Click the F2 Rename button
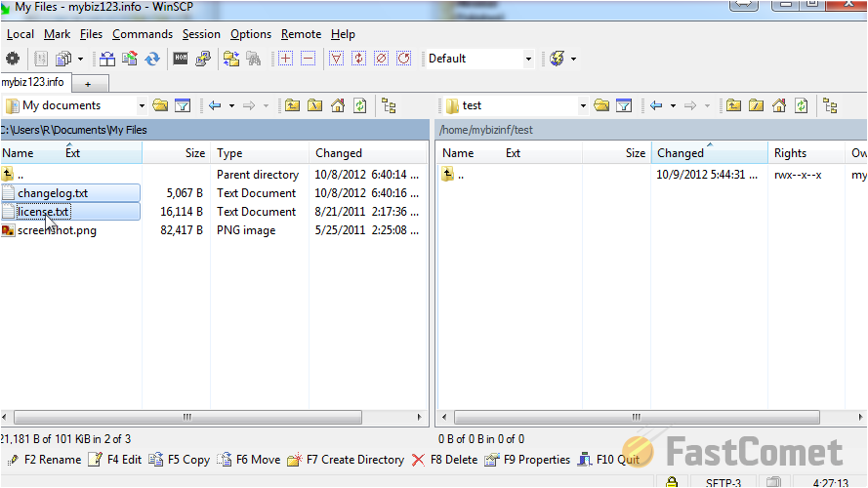 tap(45, 460)
